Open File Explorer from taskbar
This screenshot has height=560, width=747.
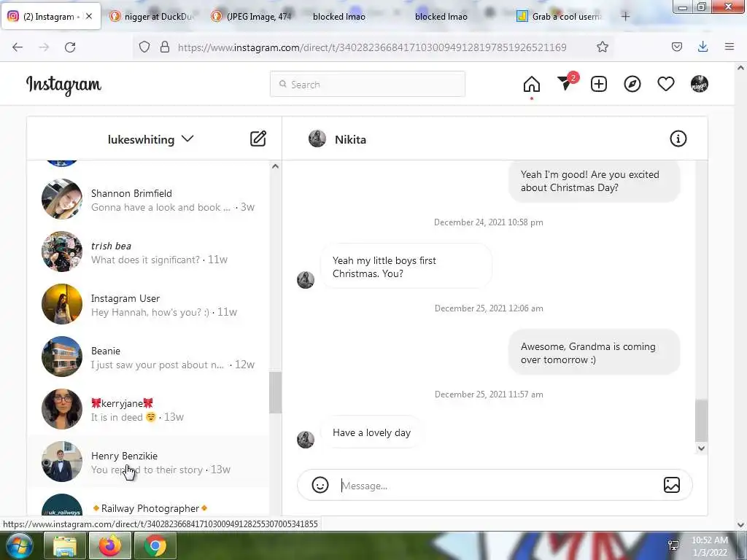[x=65, y=545]
